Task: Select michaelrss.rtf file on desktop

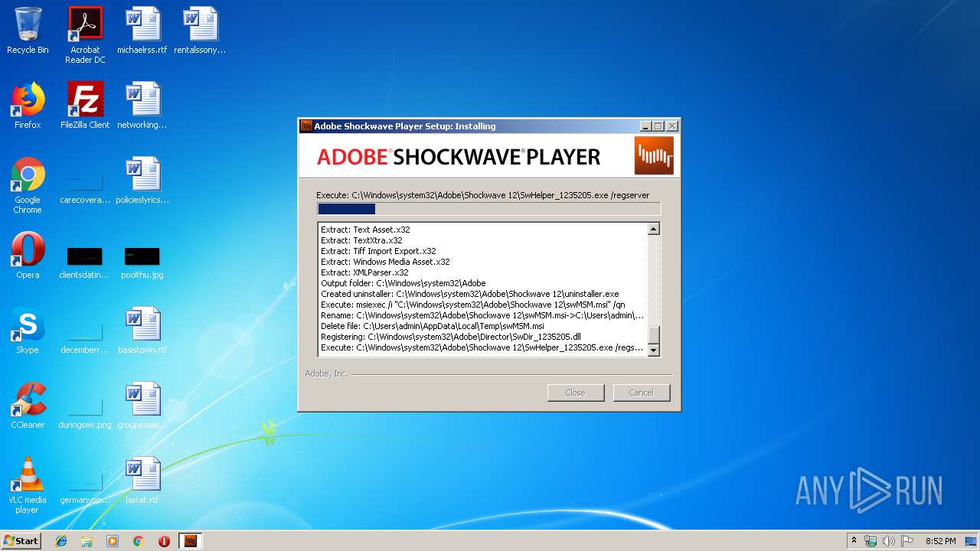Action: pos(142,31)
